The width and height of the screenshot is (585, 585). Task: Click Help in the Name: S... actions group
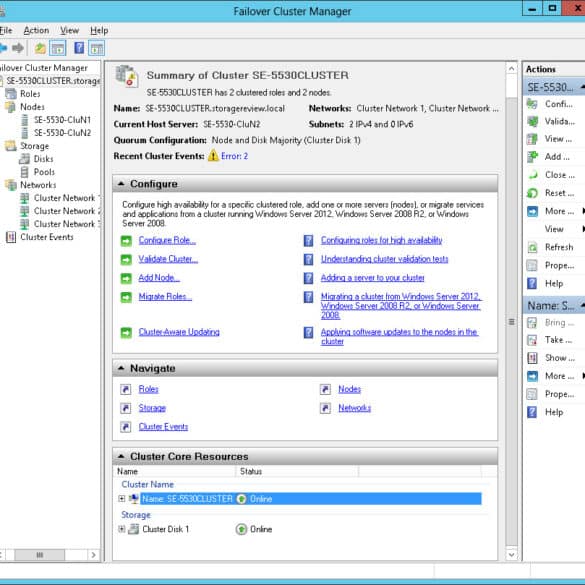coord(555,412)
